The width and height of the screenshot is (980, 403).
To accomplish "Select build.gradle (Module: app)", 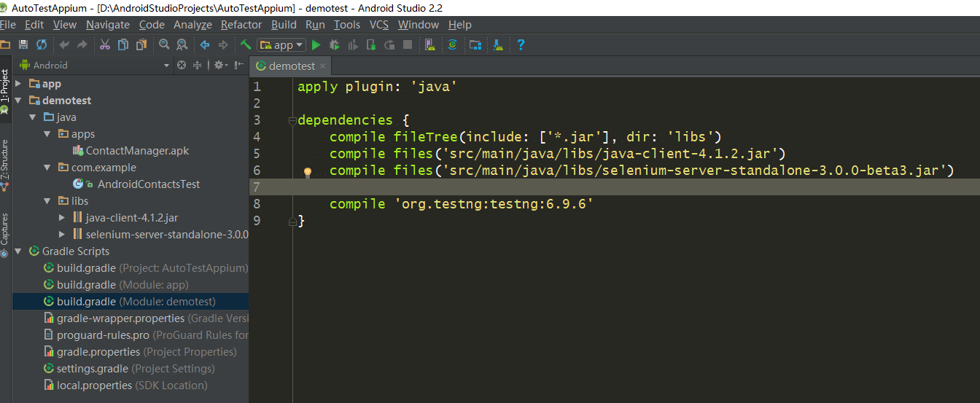I will coord(116,285).
